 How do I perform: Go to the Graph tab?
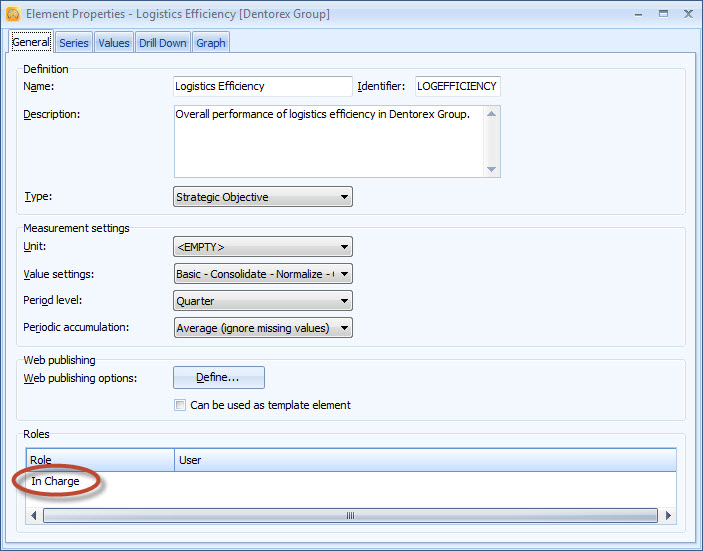point(211,43)
